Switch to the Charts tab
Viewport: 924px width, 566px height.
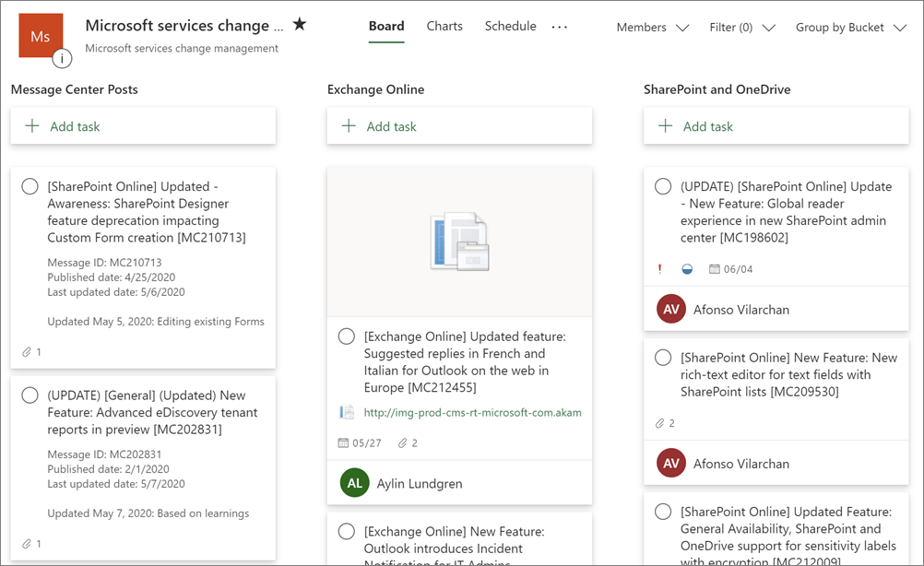(x=444, y=26)
